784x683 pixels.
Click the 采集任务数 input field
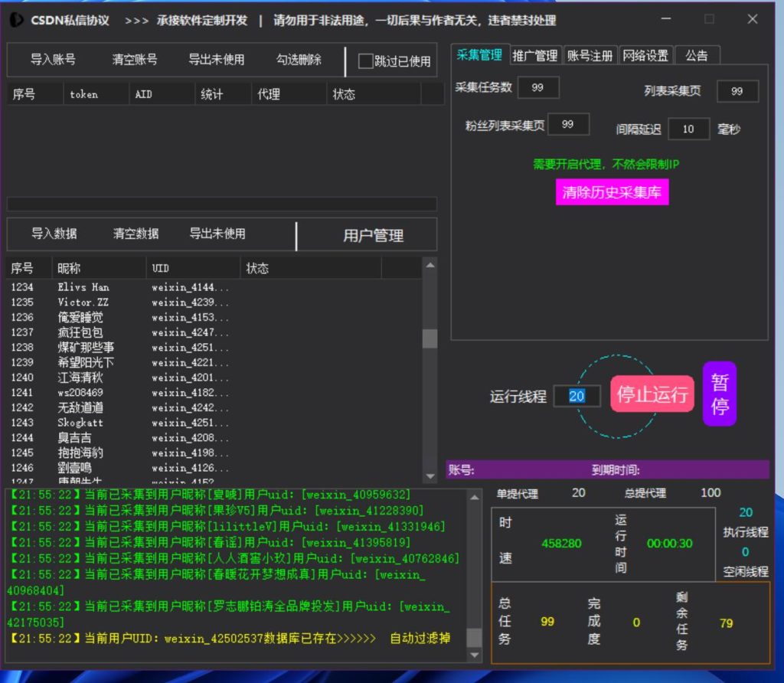537,88
